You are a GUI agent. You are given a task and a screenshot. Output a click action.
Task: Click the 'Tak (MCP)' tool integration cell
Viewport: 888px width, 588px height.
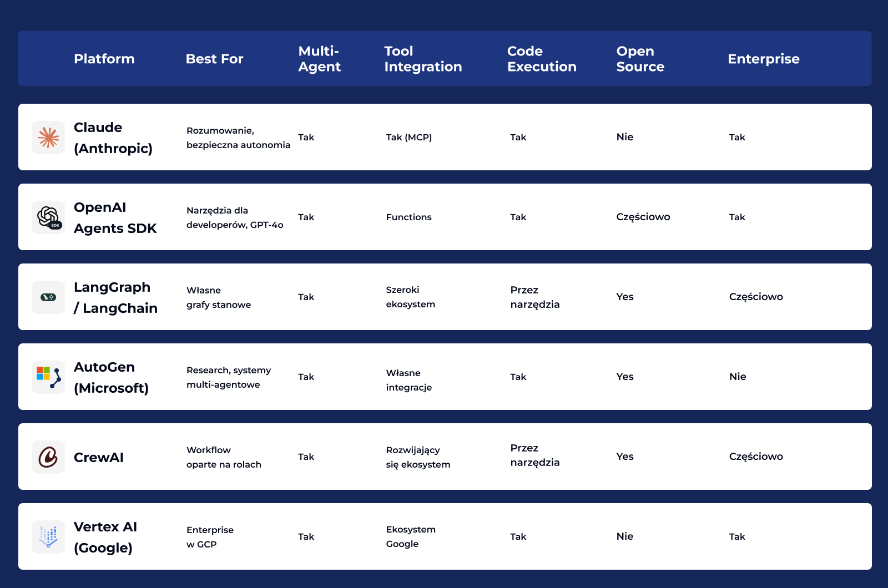click(x=409, y=137)
